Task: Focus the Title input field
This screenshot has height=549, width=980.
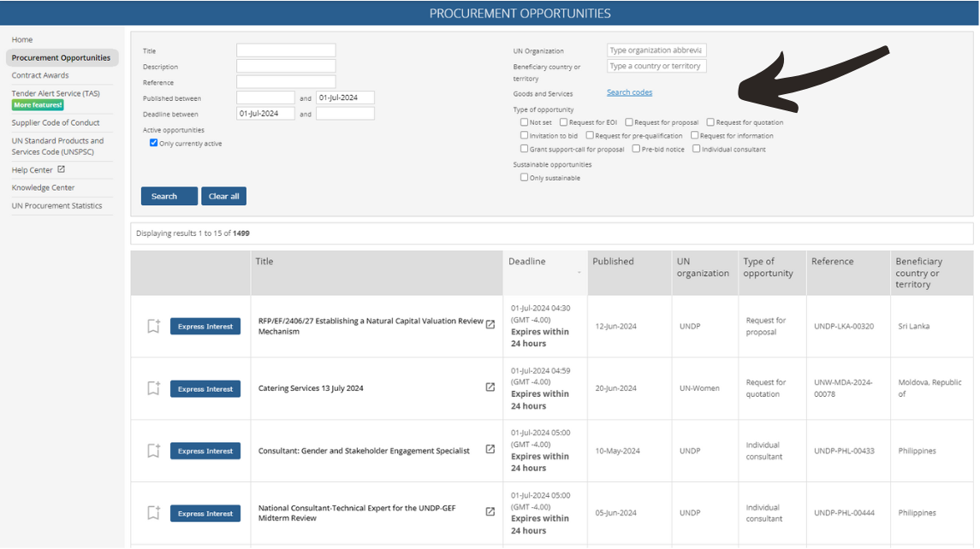Action: (286, 50)
